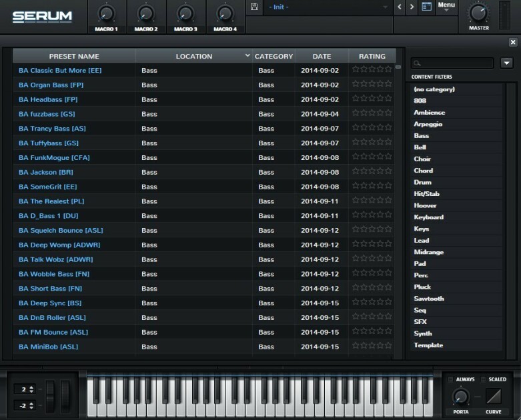The height and width of the screenshot is (420, 521).
Task: Sort by the Category column header
Action: point(274,56)
